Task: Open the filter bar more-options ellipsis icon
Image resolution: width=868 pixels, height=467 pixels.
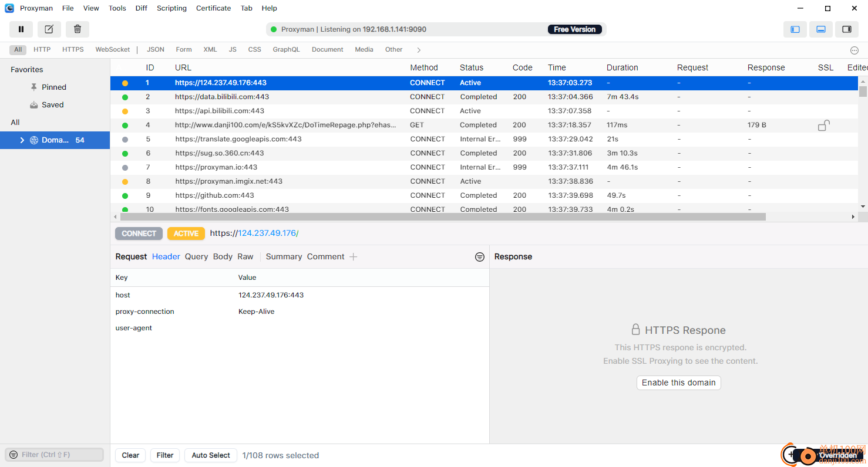Action: (854, 50)
